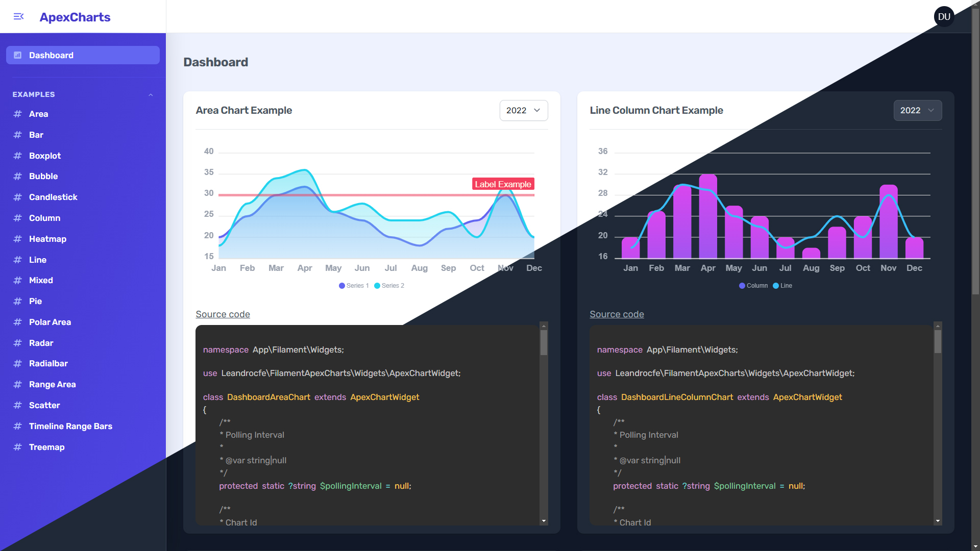The image size is (980, 551).
Task: Open Area Chart year 2022 dropdown
Action: [523, 111]
